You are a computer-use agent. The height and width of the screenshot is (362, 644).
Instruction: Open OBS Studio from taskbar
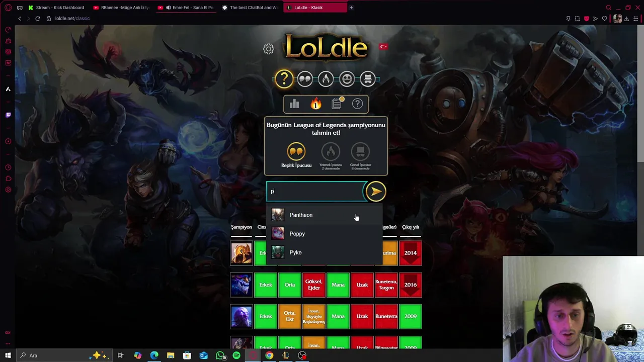(302, 355)
